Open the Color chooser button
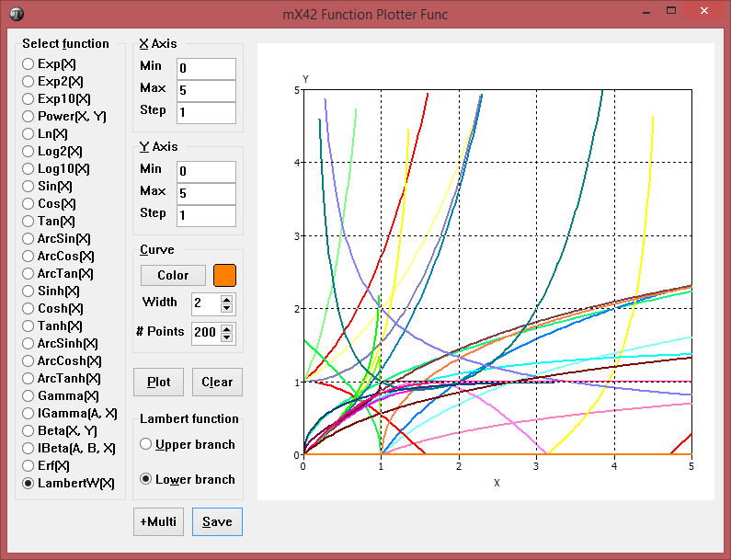Screen dimensions: 731x560 (173, 275)
